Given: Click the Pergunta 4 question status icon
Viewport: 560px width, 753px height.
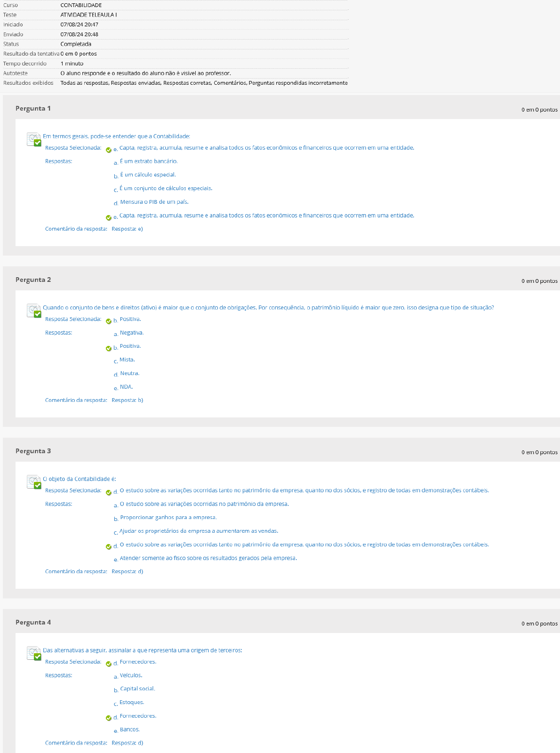Looking at the screenshot, I should pyautogui.click(x=34, y=653).
